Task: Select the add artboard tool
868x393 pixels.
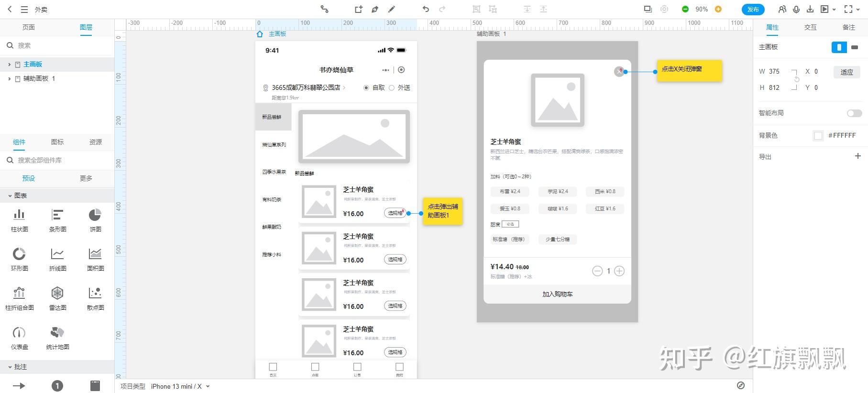Action: tap(359, 9)
